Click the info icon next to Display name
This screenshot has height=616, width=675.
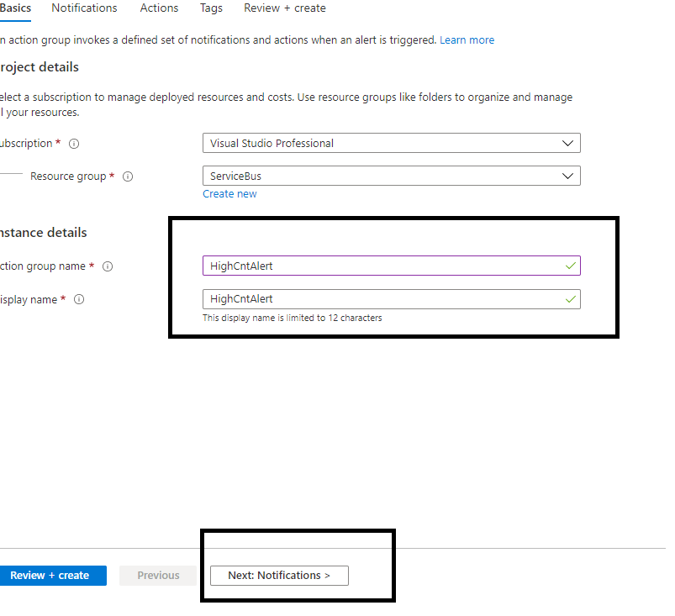[79, 300]
